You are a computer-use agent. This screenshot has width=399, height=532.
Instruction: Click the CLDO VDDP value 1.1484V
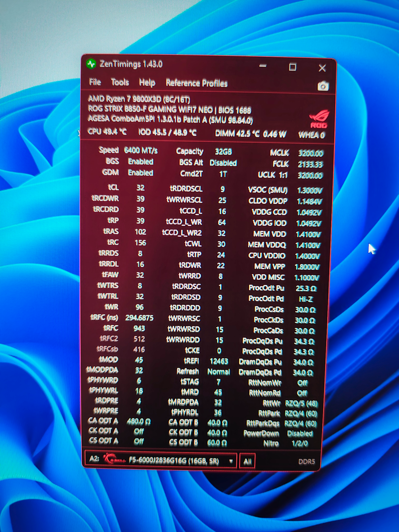click(309, 201)
